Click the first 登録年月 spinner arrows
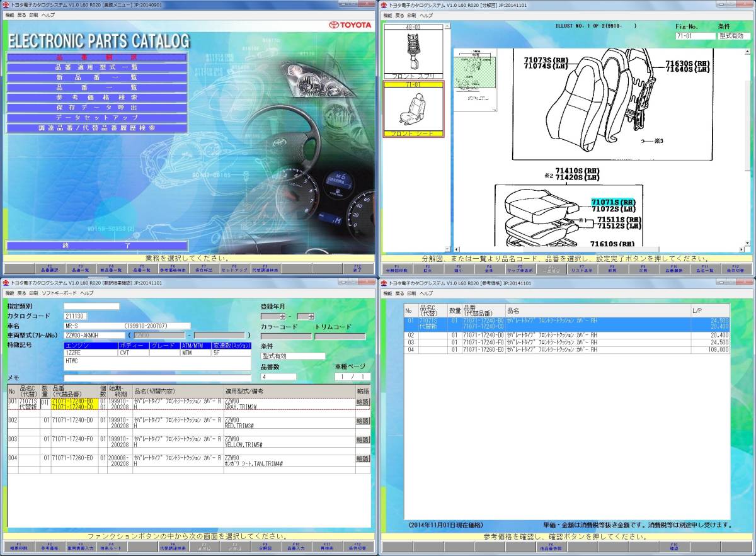Screen dimensions: 756x556 [x=282, y=316]
